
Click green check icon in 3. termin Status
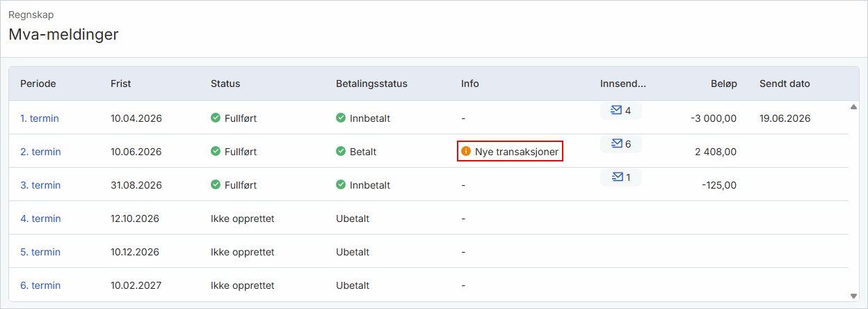[x=216, y=184]
